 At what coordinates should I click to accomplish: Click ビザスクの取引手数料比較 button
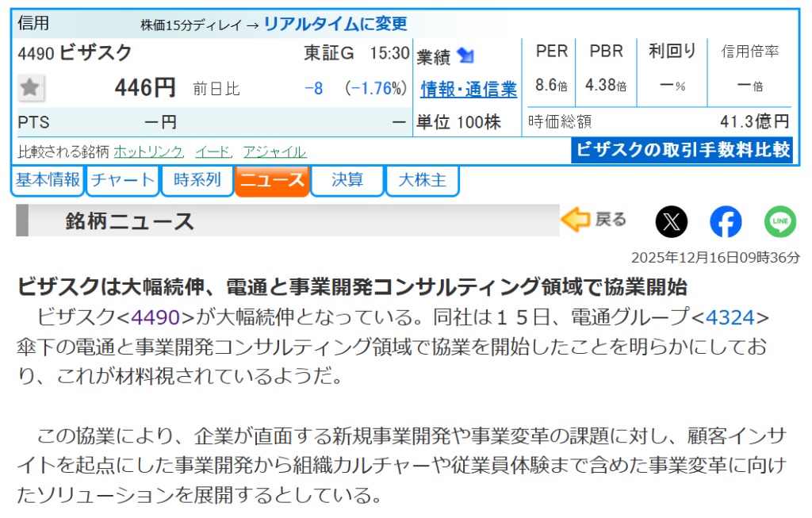click(682, 149)
